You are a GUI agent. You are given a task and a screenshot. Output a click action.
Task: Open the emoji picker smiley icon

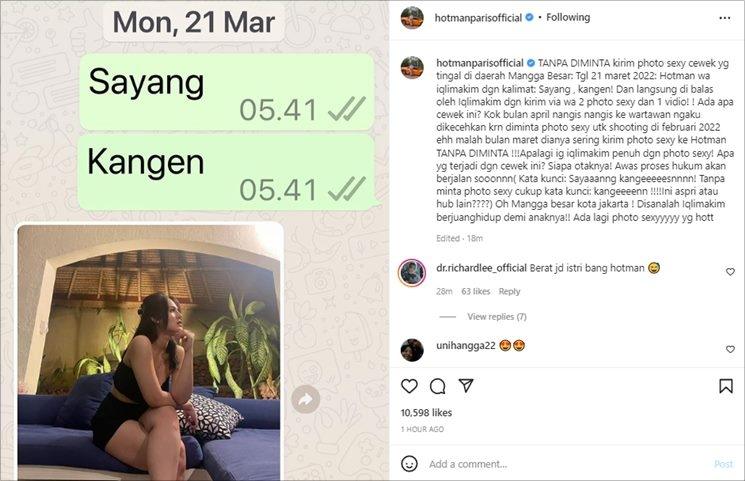(409, 463)
